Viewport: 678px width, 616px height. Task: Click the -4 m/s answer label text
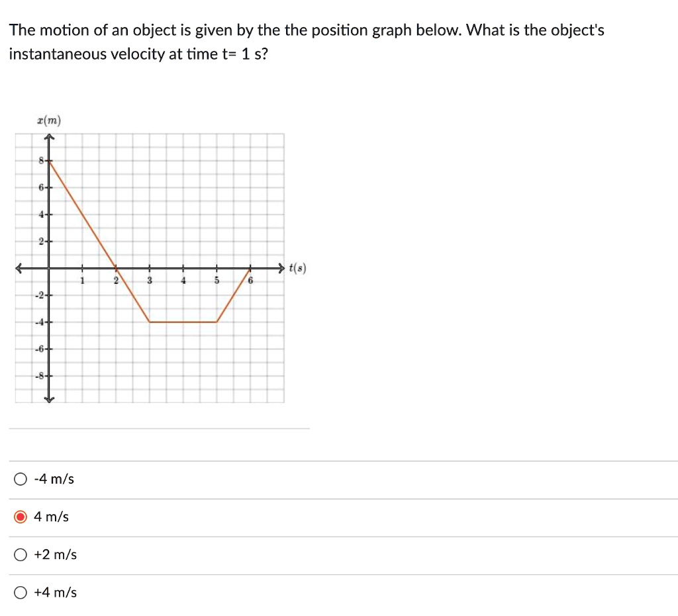point(54,478)
